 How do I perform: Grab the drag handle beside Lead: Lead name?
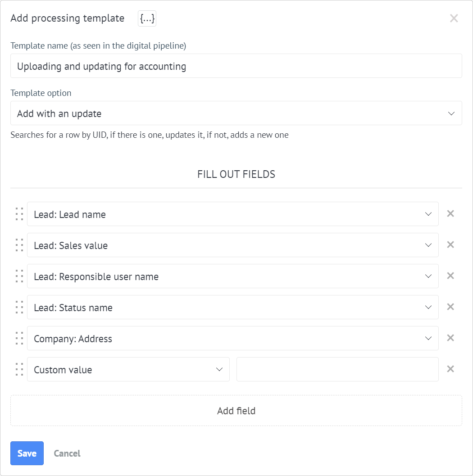(x=19, y=214)
